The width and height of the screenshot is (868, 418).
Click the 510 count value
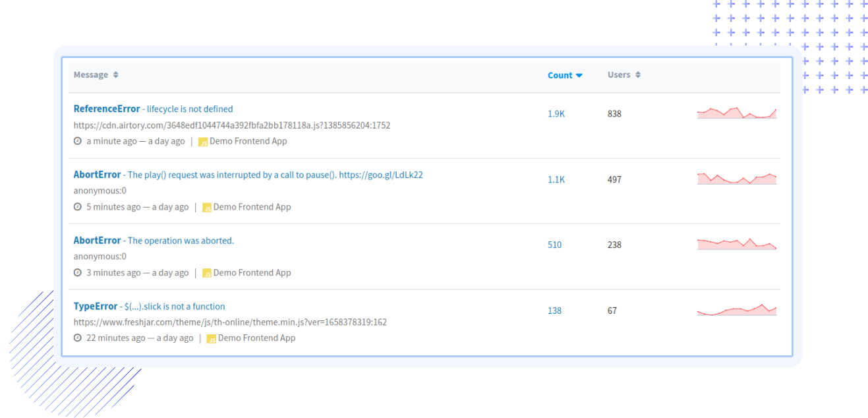pos(554,245)
